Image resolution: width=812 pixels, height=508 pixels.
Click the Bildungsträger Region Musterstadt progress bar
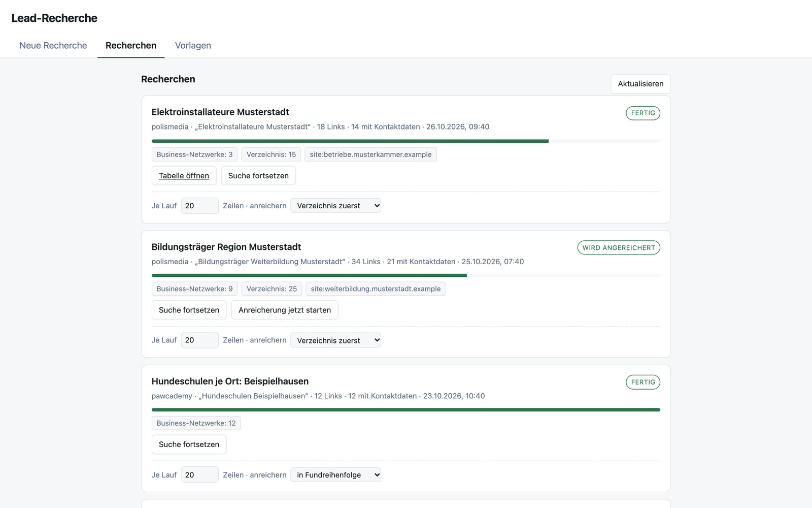point(406,275)
